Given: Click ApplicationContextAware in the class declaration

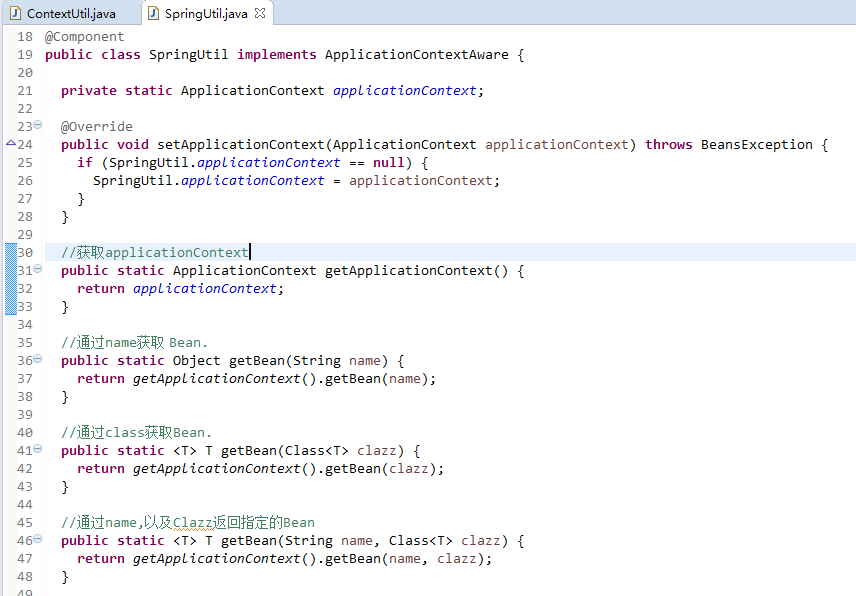Looking at the screenshot, I should (415, 54).
